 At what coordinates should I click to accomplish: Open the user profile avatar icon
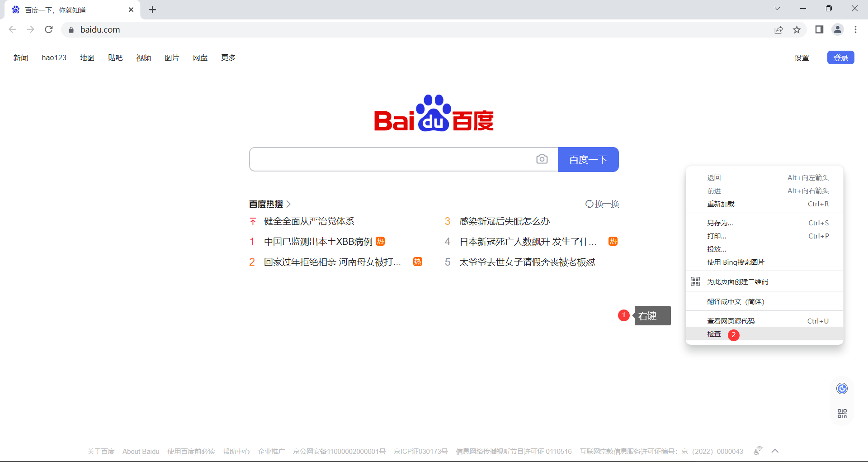(x=838, y=29)
